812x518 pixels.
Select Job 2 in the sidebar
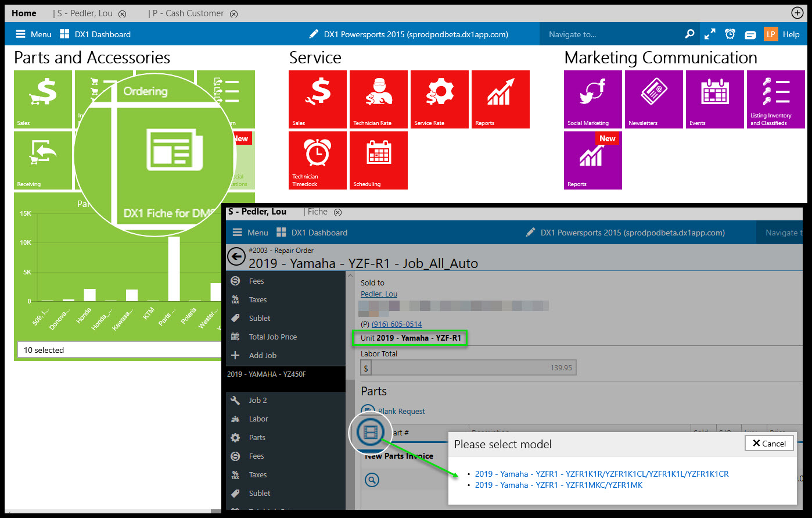pos(286,400)
